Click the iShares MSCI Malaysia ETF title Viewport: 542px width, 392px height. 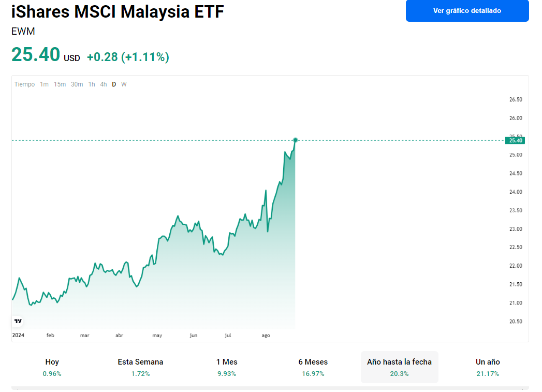click(118, 11)
